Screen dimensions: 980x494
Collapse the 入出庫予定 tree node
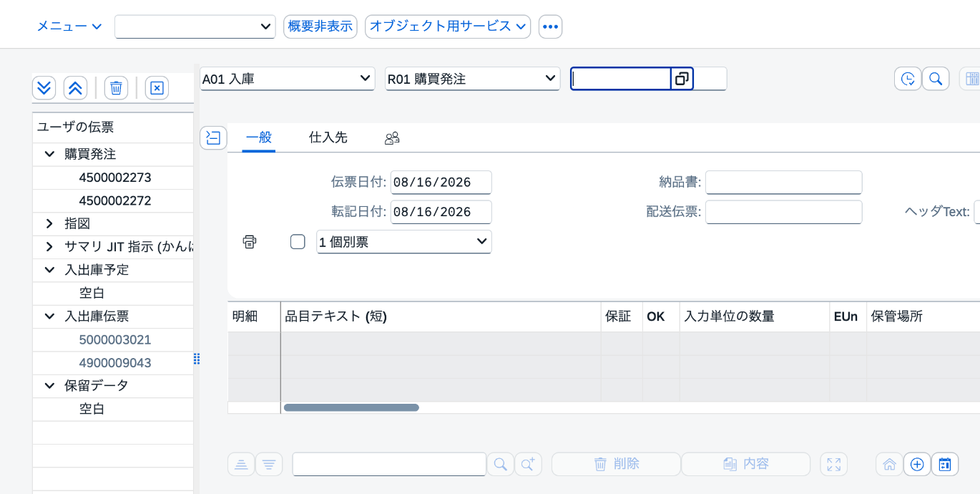(x=49, y=270)
